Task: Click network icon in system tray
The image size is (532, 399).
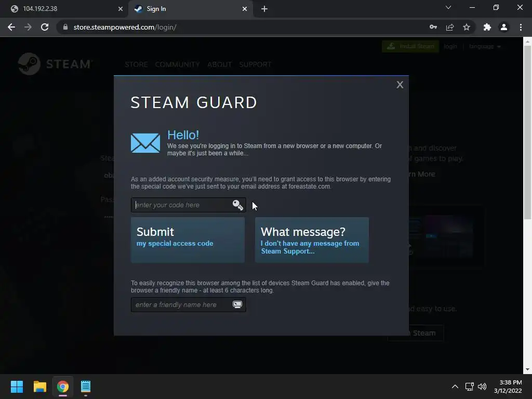Action: click(x=469, y=387)
